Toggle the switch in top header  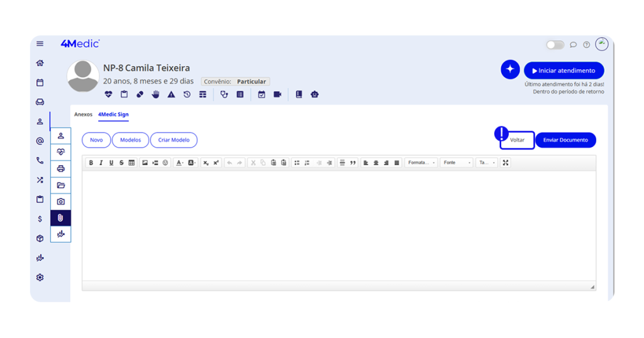click(555, 45)
